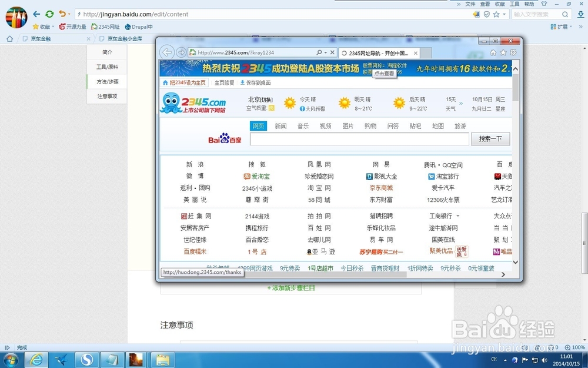This screenshot has height=368, width=588.
Task: Click the volume speaker in system tray
Action: 544,360
